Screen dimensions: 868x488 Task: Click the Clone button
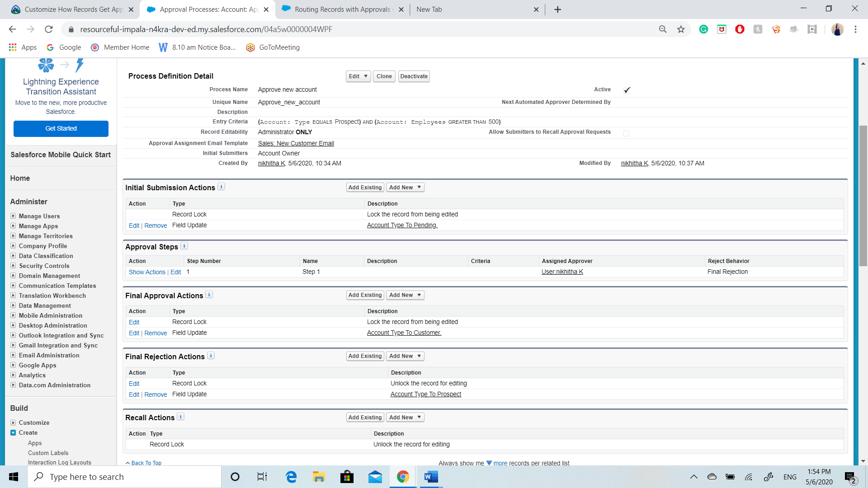384,76
